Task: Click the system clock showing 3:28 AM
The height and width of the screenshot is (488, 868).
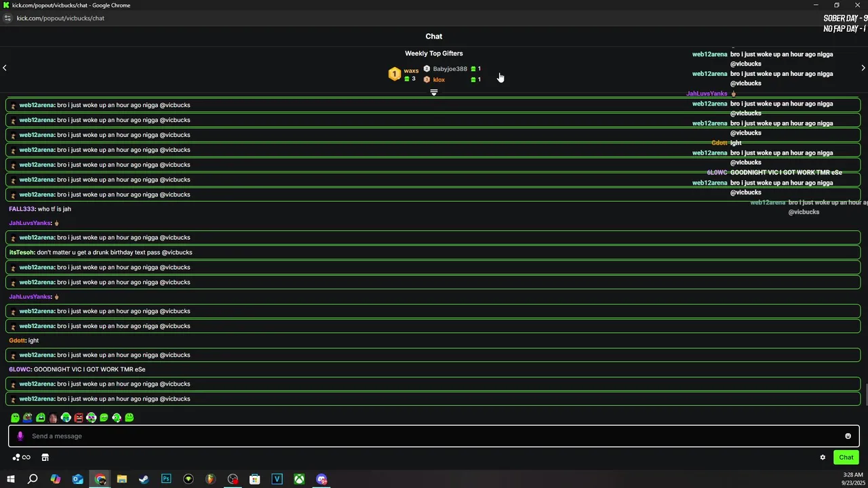Action: point(853,475)
